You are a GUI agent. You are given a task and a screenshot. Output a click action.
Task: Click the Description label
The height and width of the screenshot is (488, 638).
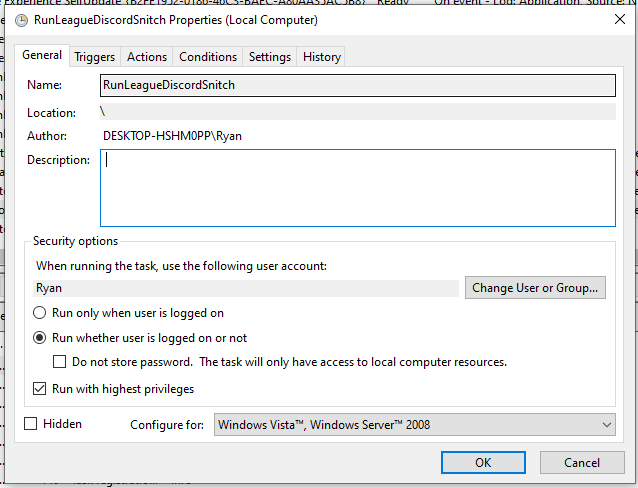pyautogui.click(x=58, y=160)
